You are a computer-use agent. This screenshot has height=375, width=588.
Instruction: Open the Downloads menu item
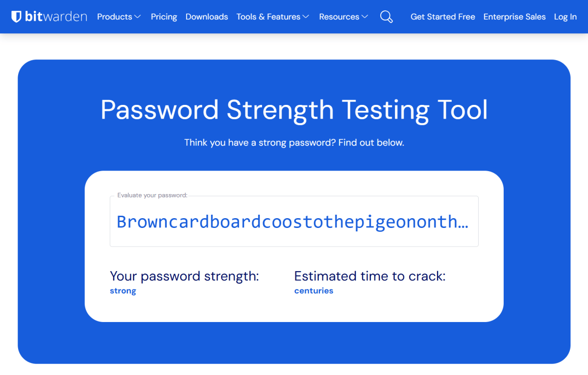tap(206, 17)
